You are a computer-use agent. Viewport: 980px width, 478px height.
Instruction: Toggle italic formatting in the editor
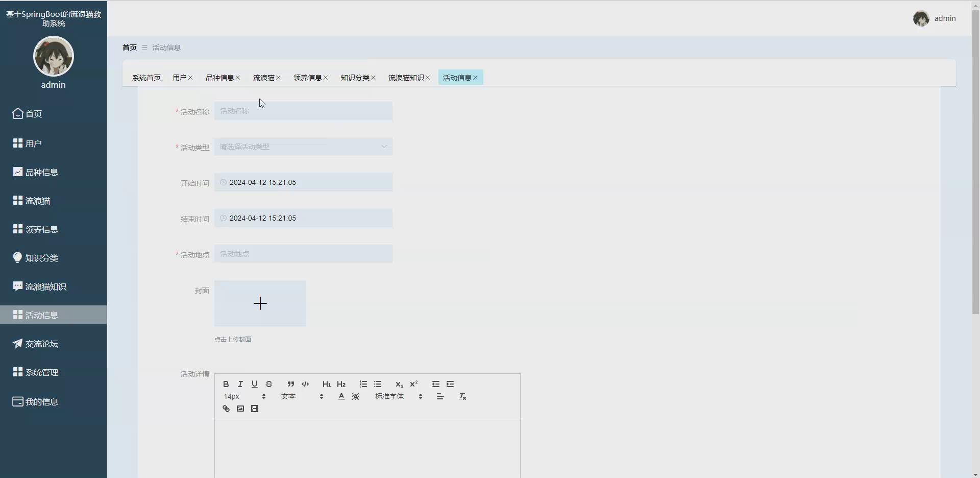pyautogui.click(x=240, y=384)
